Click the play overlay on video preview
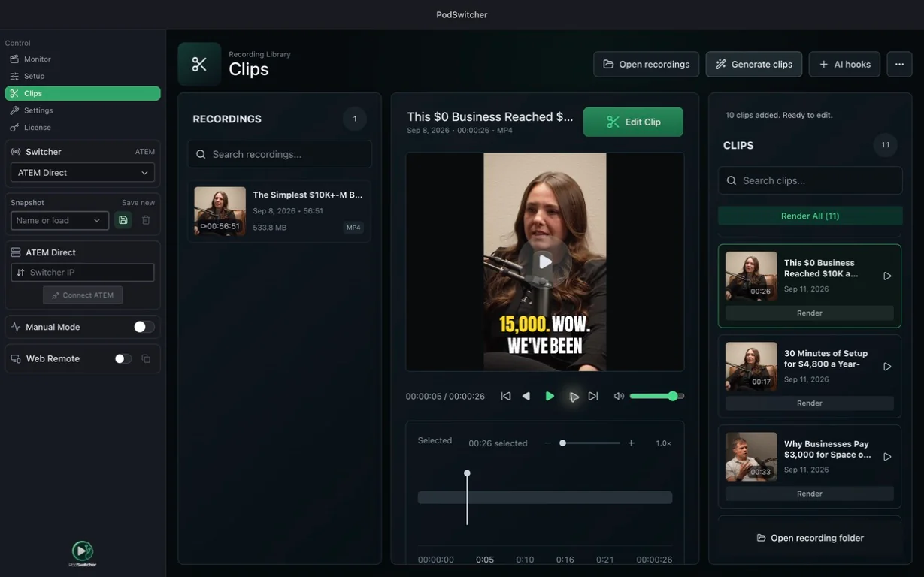Screen dimensions: 924x577 click(545, 261)
